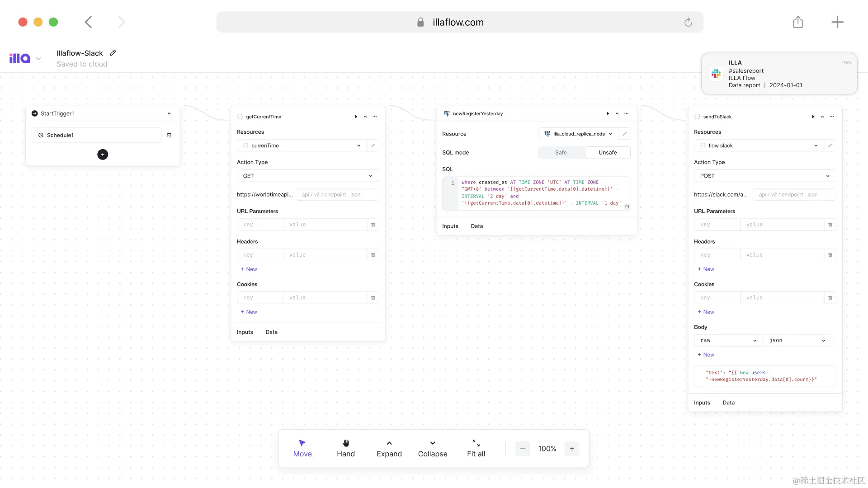868x488 pixels.
Task: Rename Illaflow-Slack using the edit pencil
Action: pos(113,52)
